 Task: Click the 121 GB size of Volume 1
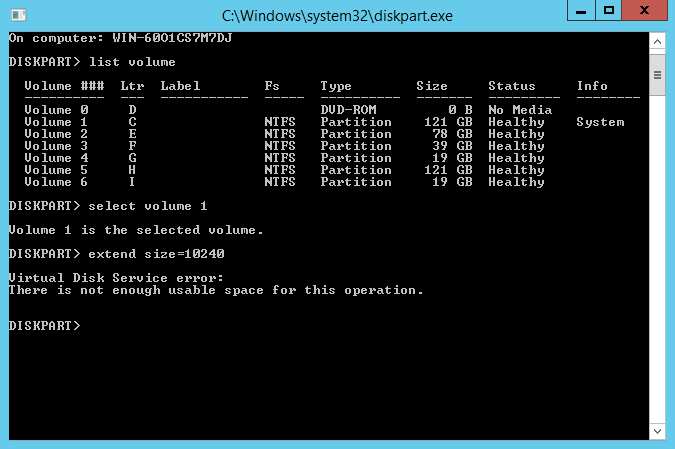(x=448, y=122)
